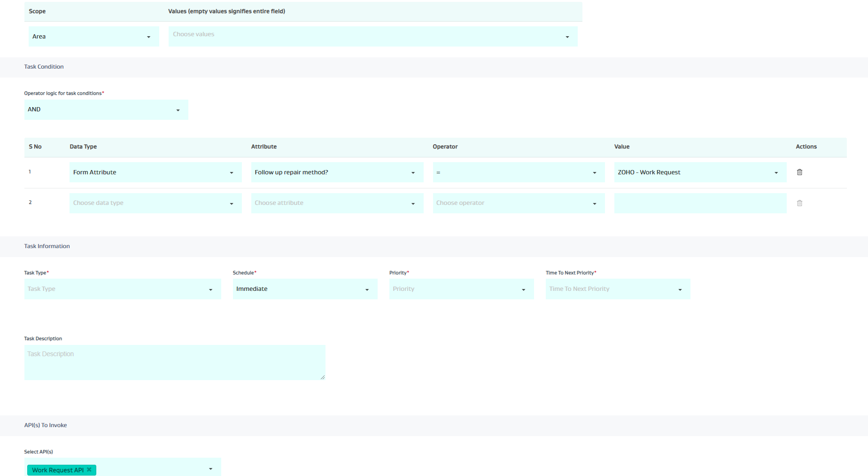Change the Immediate schedule option

[x=305, y=289]
